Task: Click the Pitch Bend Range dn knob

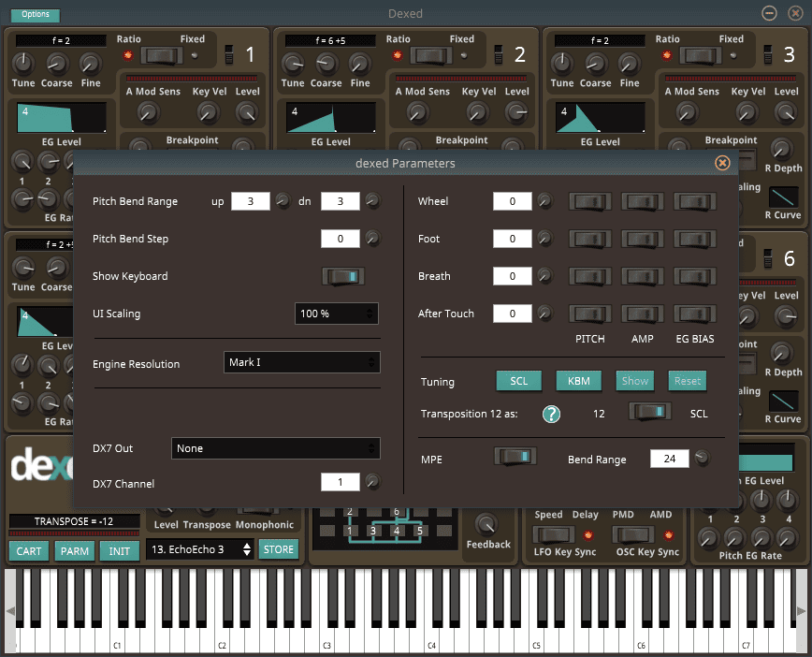Action: tap(373, 200)
